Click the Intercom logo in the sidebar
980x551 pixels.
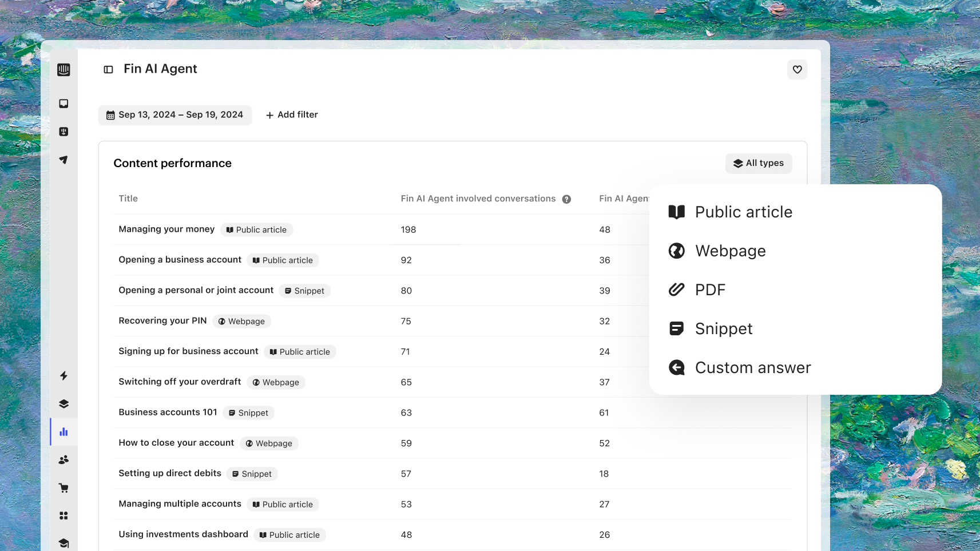click(x=64, y=70)
